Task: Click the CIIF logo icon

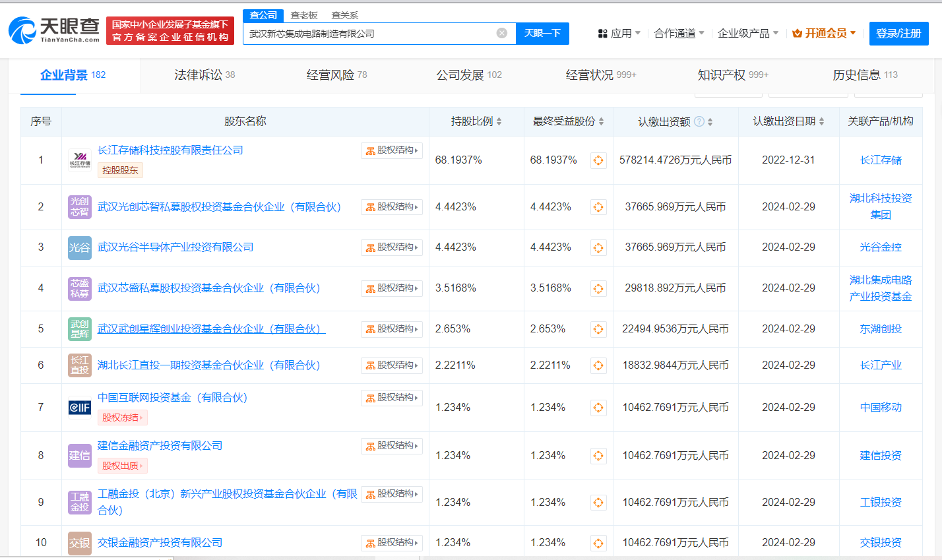Action: click(x=80, y=408)
